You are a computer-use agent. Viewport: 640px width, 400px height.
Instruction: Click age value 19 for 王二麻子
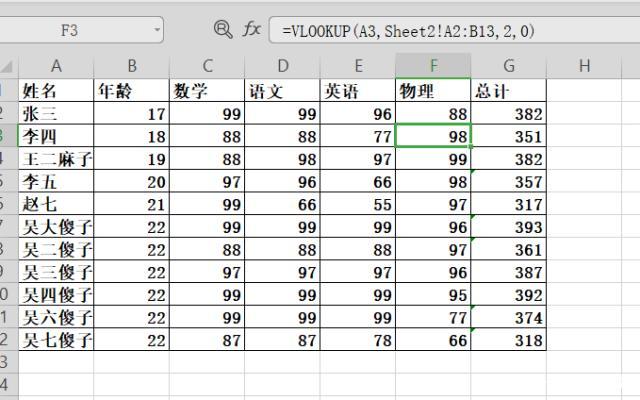131,158
